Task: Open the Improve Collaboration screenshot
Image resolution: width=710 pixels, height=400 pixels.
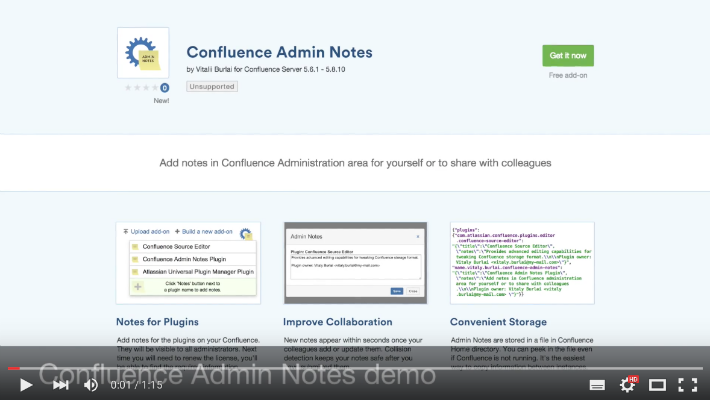Action: point(355,263)
